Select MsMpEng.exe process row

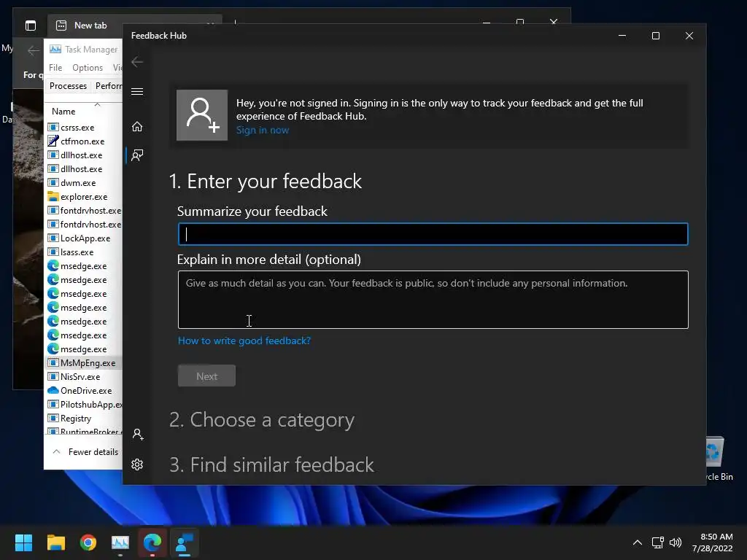[x=85, y=363]
